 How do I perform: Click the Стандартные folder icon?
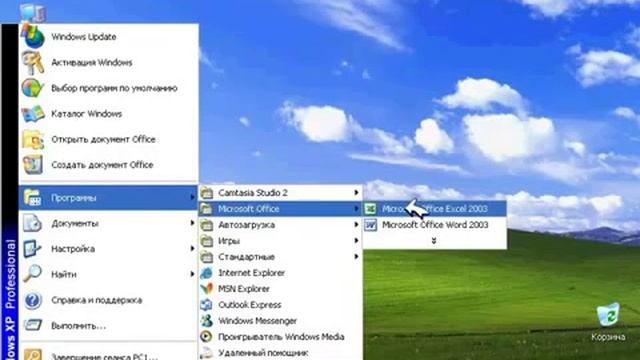click(x=207, y=257)
